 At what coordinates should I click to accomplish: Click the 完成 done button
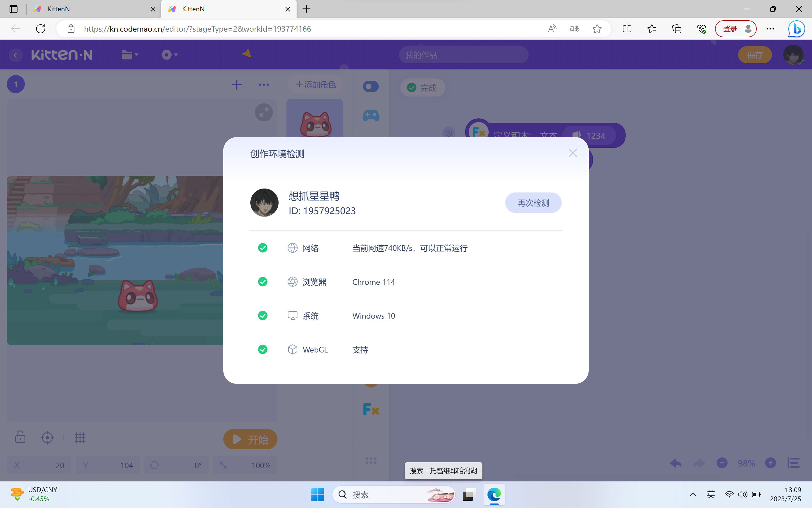[423, 88]
